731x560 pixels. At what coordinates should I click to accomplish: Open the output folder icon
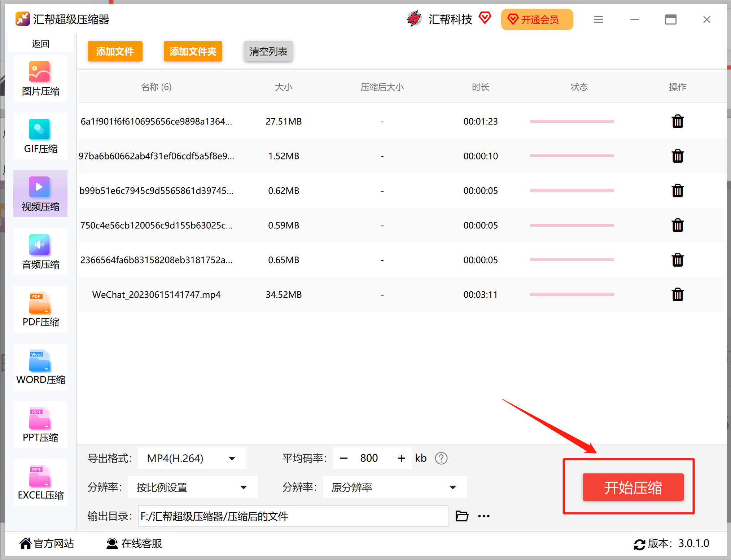(462, 516)
